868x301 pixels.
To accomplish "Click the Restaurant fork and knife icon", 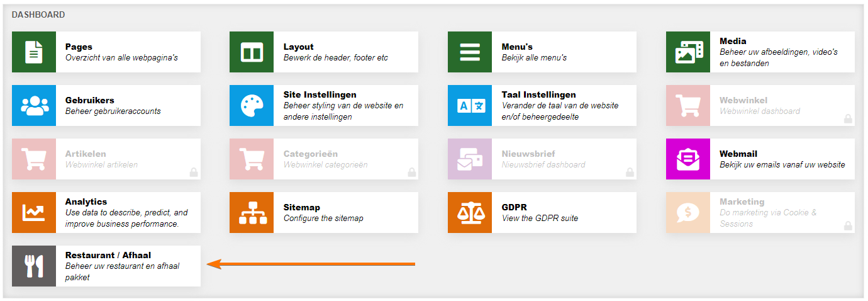I will 34,266.
